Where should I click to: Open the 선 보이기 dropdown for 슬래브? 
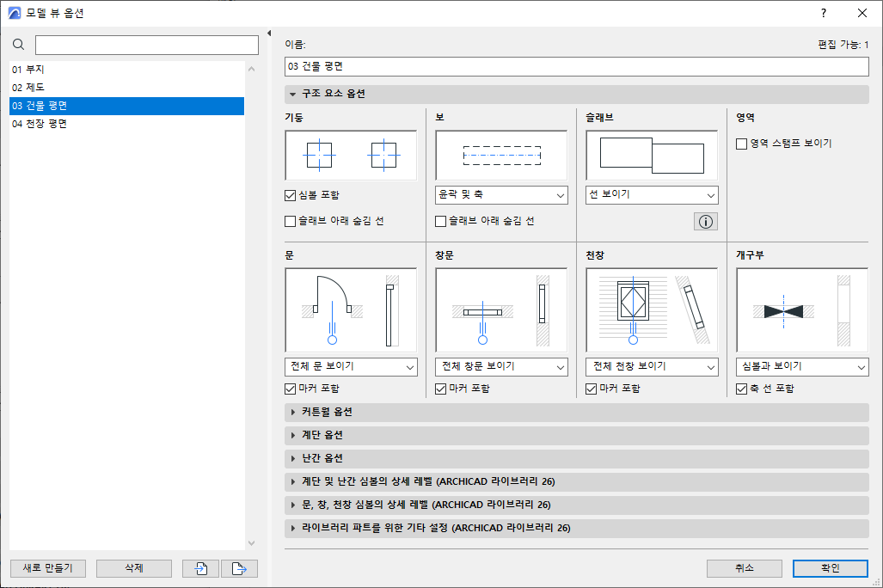651,195
